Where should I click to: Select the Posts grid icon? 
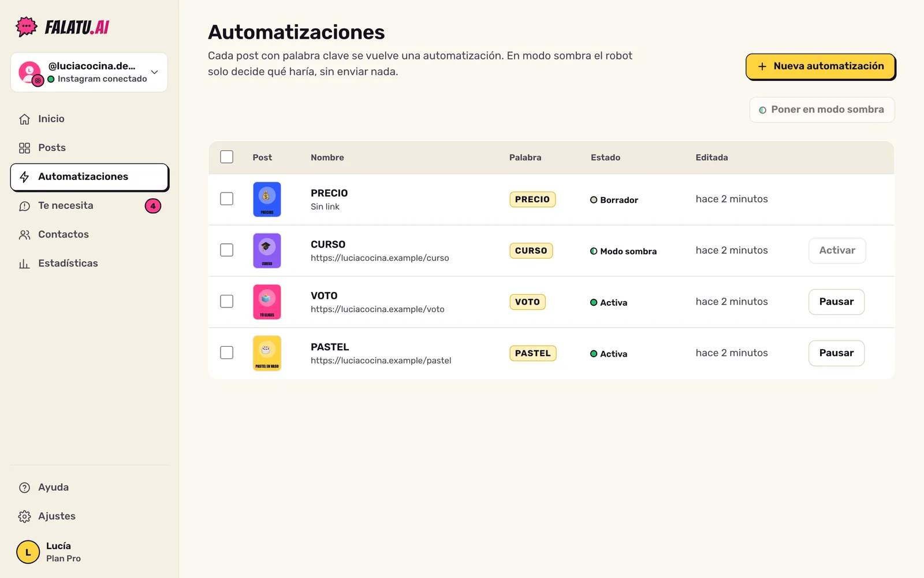[x=24, y=148]
